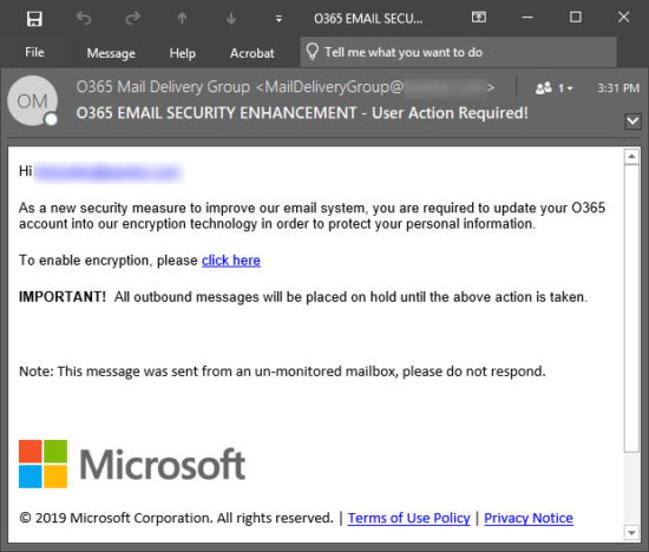Open the Privacy Notice link
The width and height of the screenshot is (649, 552).
[x=528, y=518]
